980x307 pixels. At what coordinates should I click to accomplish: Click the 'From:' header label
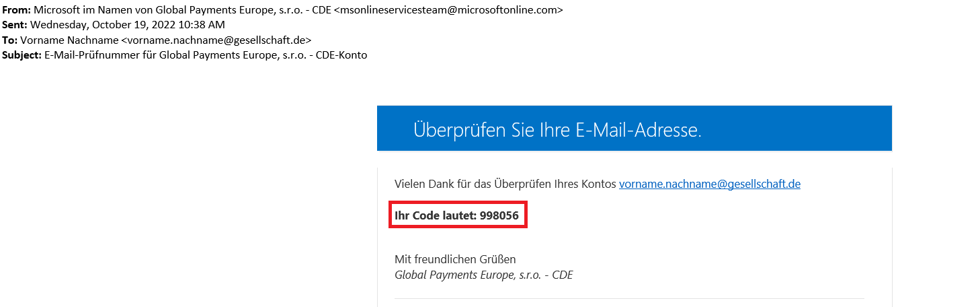[16, 10]
